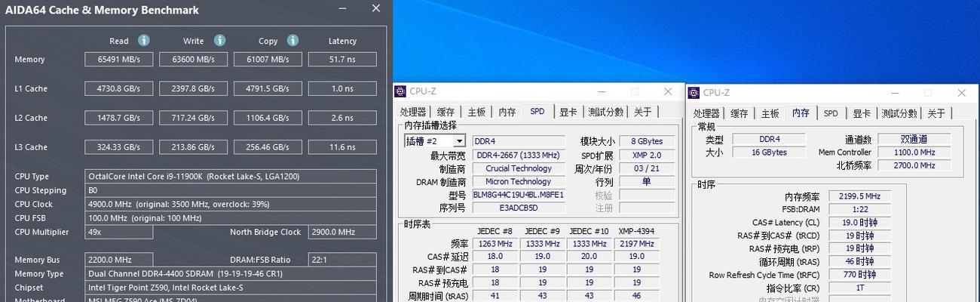Open 显卡 tab in the SPD CPU-Z window
Image resolution: width=980 pixels, height=302 pixels.
click(568, 112)
